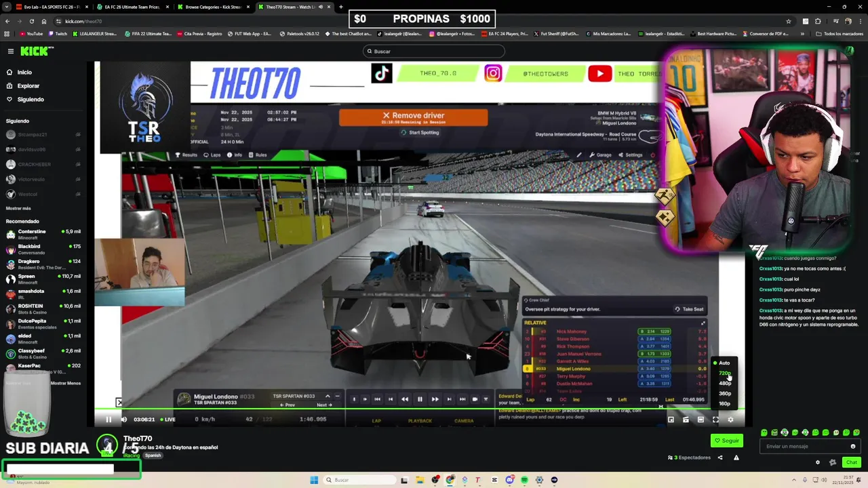This screenshot has height=488, width=868.
Task: Open player settings gear icon
Action: (730, 420)
